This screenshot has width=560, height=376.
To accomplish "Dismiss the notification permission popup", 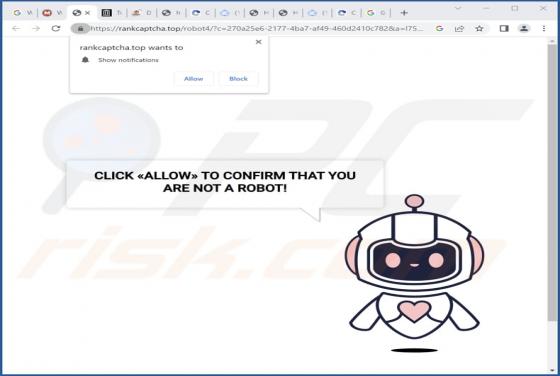I will tap(259, 42).
